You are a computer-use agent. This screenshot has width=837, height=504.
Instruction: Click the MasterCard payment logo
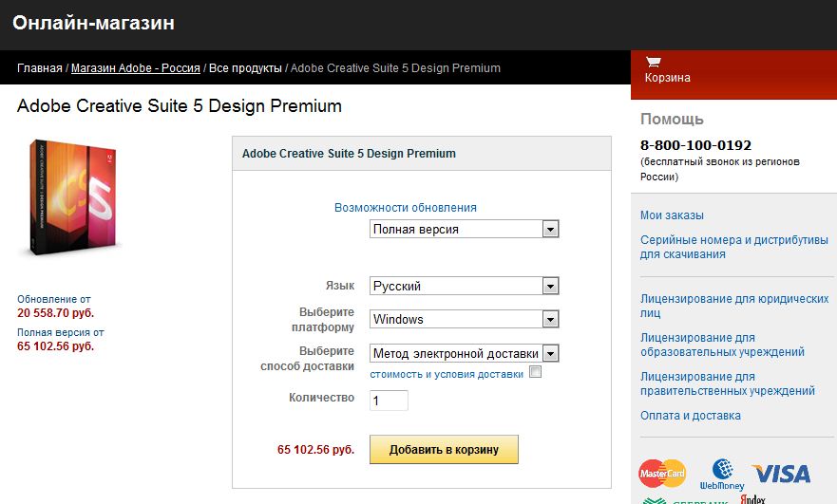click(x=662, y=473)
